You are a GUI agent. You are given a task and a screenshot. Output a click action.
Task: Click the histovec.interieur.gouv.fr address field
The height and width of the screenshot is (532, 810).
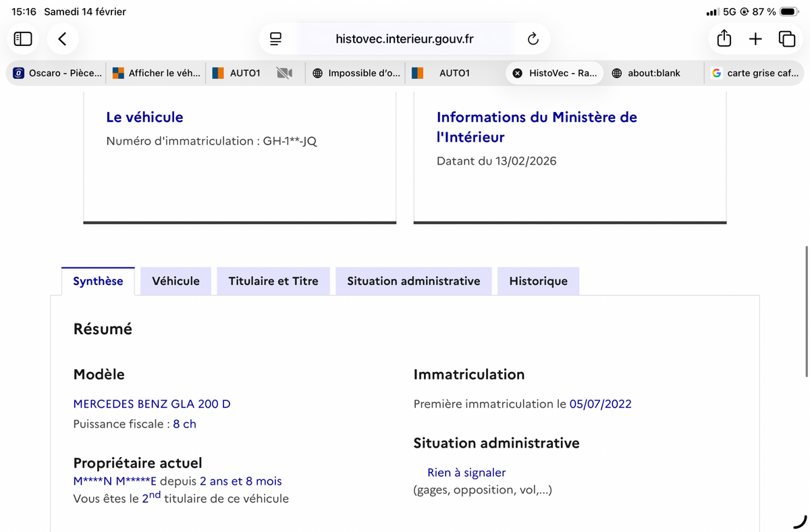pos(404,39)
